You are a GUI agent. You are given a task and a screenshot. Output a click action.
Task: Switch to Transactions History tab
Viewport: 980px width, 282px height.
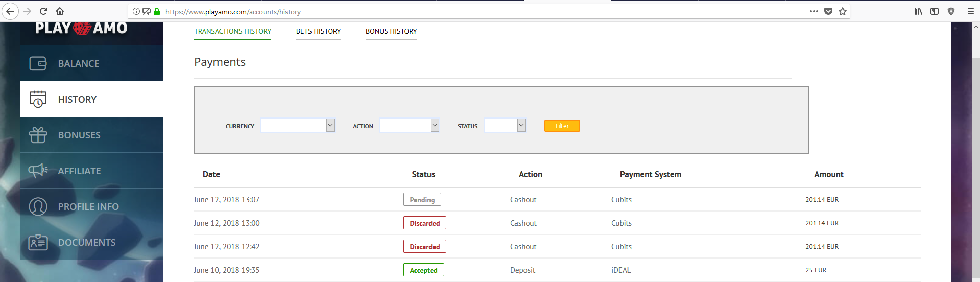click(x=232, y=31)
